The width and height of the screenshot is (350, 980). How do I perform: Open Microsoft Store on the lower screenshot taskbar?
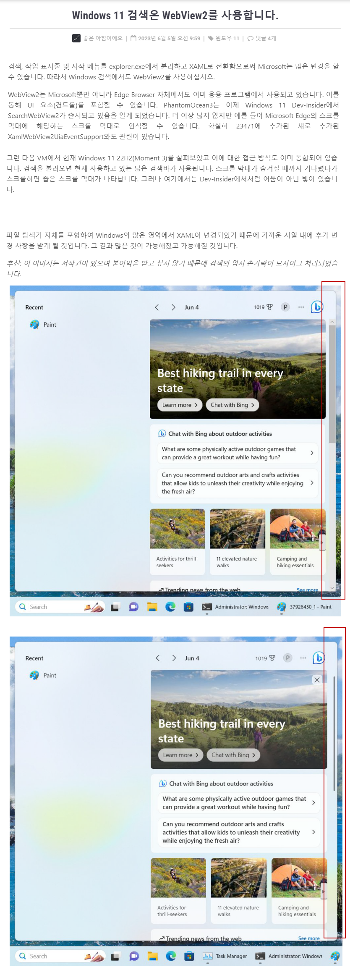(x=189, y=956)
